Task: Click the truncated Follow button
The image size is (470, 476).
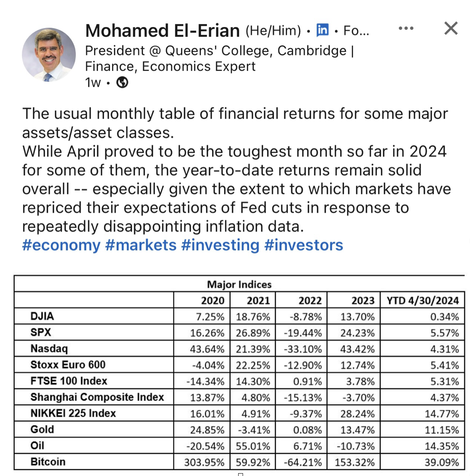Action: [x=356, y=30]
